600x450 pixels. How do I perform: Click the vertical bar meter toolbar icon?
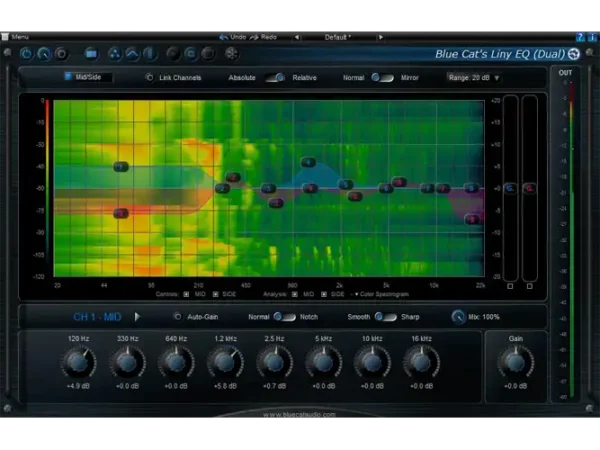click(150, 54)
